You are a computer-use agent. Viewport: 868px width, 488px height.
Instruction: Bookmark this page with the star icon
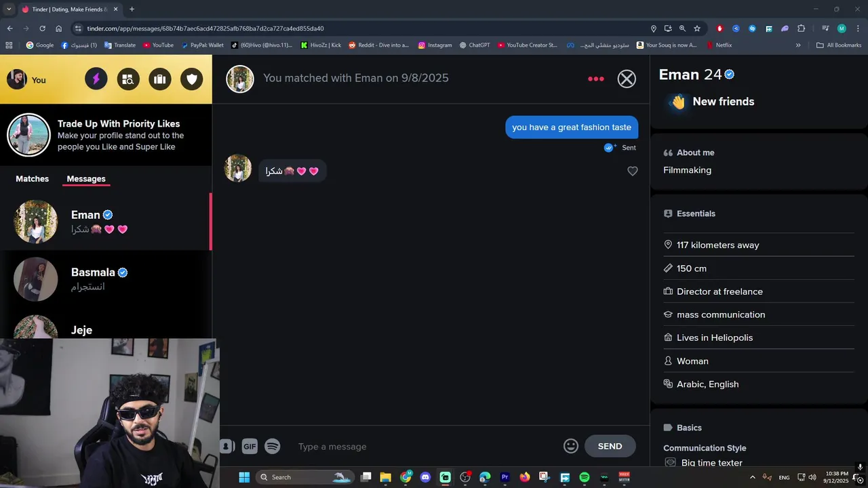click(x=697, y=28)
